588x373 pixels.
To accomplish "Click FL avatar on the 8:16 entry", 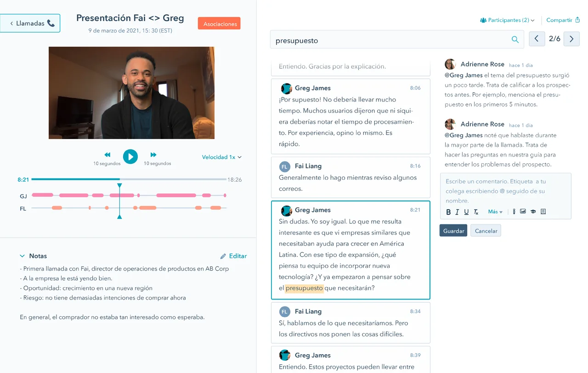I will pyautogui.click(x=285, y=166).
